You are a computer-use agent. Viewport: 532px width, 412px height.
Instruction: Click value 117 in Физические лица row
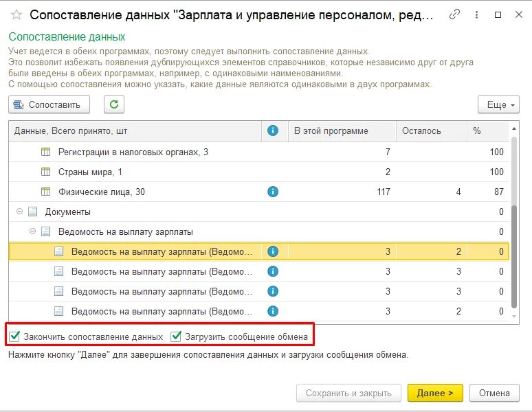tap(384, 192)
